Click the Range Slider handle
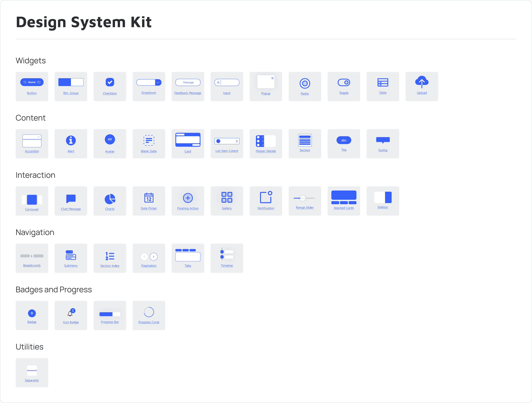The height and width of the screenshot is (403, 532). coord(303,198)
